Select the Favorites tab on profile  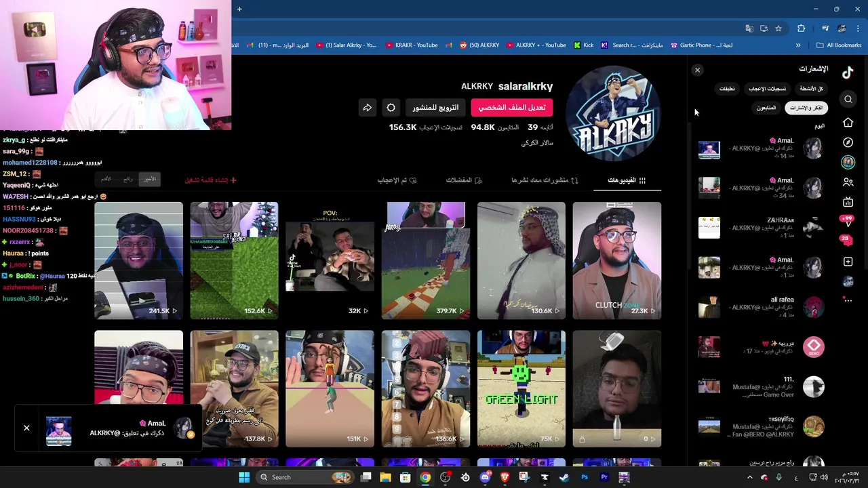click(x=464, y=180)
